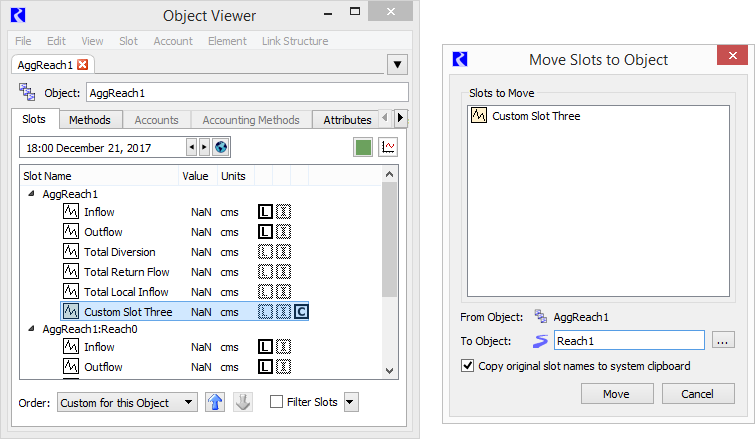Click the series slot icon next to Total Diversion
Viewport: 755px width, 439px height.
(71, 251)
